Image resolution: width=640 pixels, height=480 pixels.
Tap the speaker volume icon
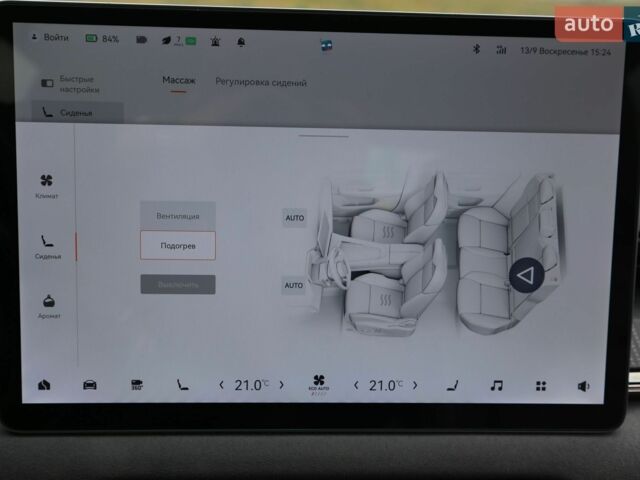click(583, 386)
